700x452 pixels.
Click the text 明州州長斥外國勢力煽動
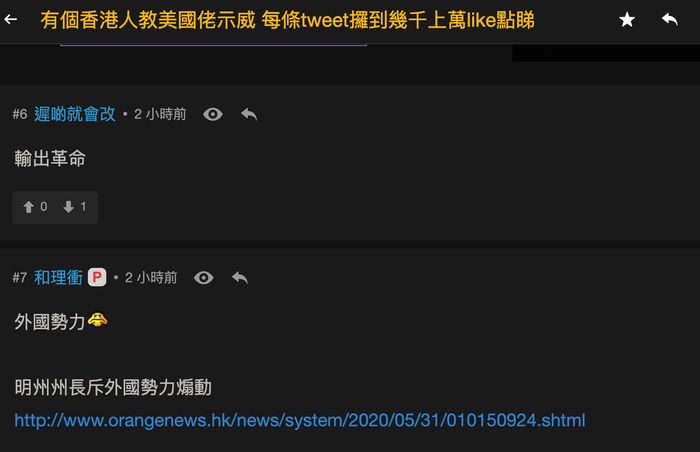click(113, 387)
